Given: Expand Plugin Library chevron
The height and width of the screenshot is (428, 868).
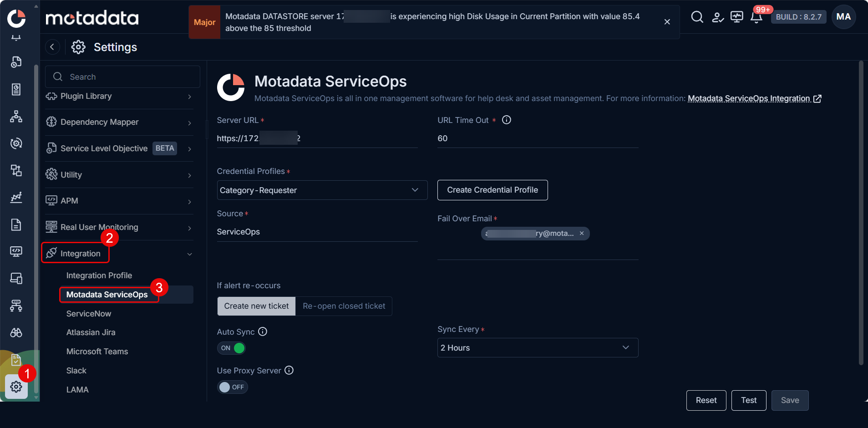Looking at the screenshot, I should point(189,97).
